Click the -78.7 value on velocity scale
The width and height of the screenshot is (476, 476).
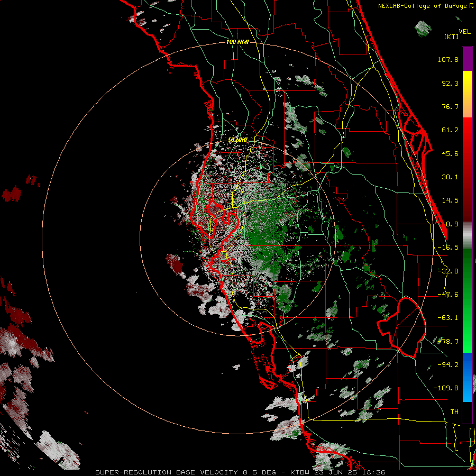448,342
